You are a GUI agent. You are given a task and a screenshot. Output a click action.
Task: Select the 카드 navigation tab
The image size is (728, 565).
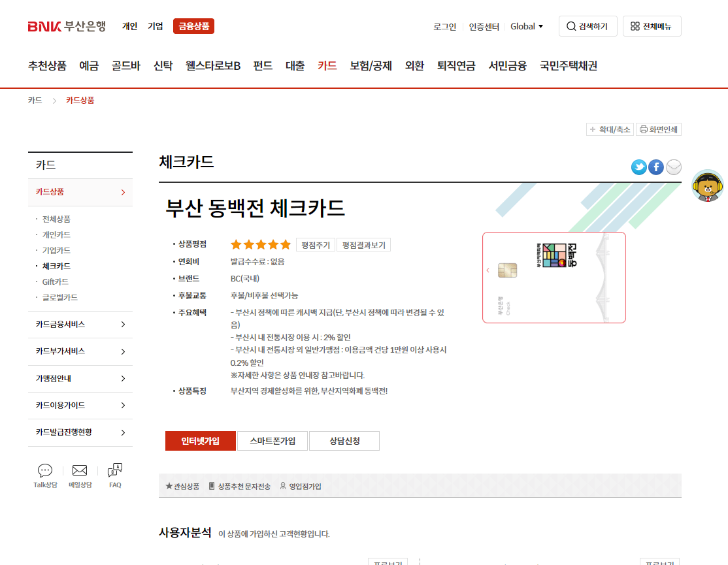pos(326,65)
